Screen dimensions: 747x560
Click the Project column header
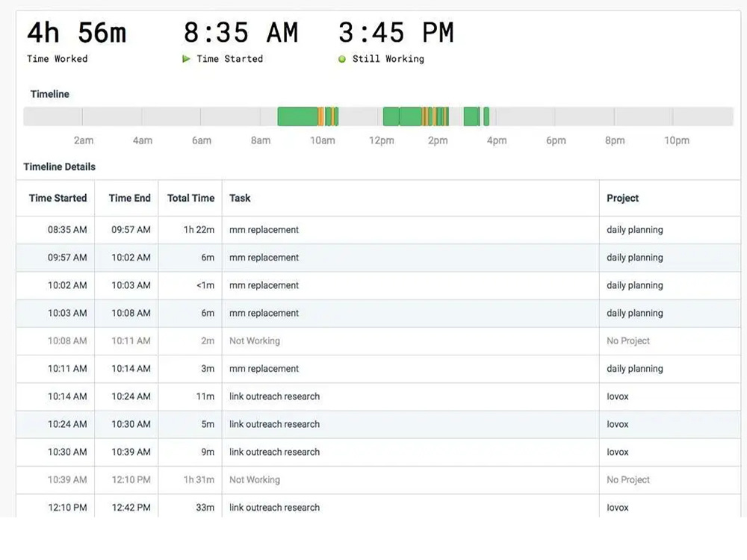(622, 198)
